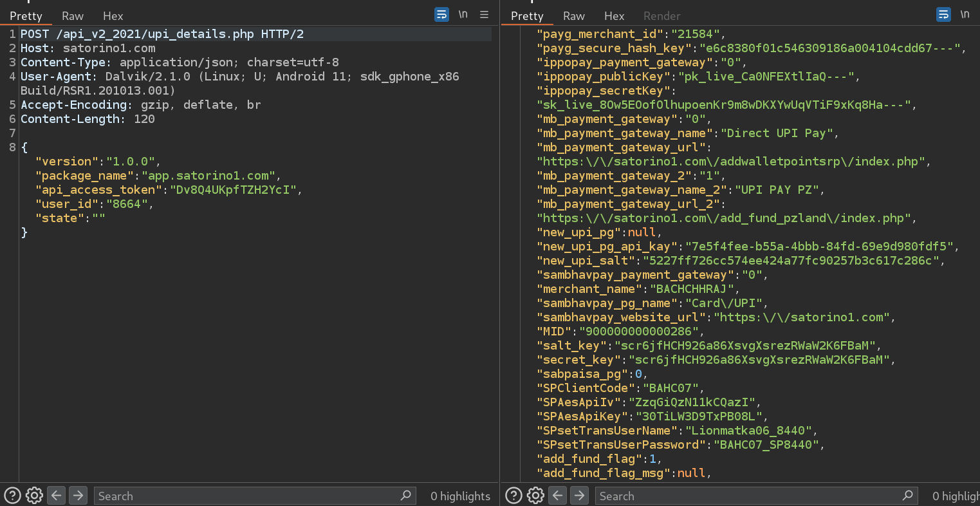Open response search settings gear
Image resolution: width=980 pixels, height=506 pixels.
tap(535, 496)
